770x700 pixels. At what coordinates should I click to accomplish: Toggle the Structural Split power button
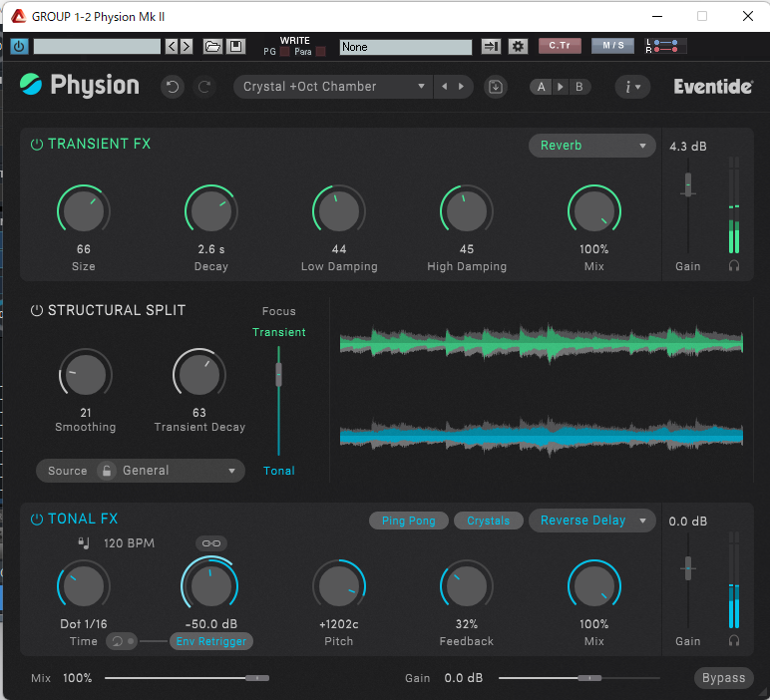[37, 311]
